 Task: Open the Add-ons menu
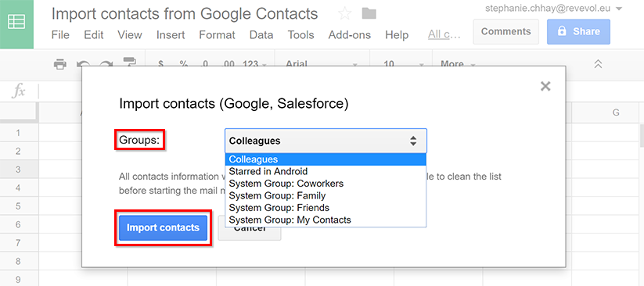click(x=350, y=35)
